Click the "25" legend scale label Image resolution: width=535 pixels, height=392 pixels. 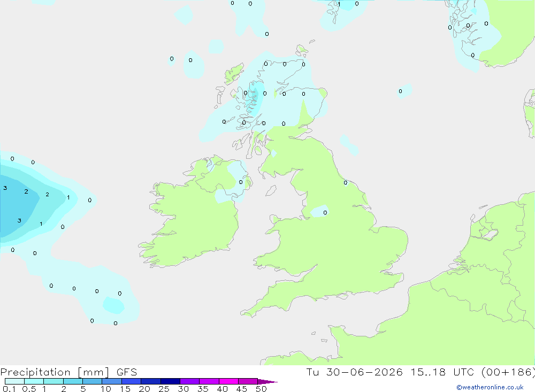[164, 389]
